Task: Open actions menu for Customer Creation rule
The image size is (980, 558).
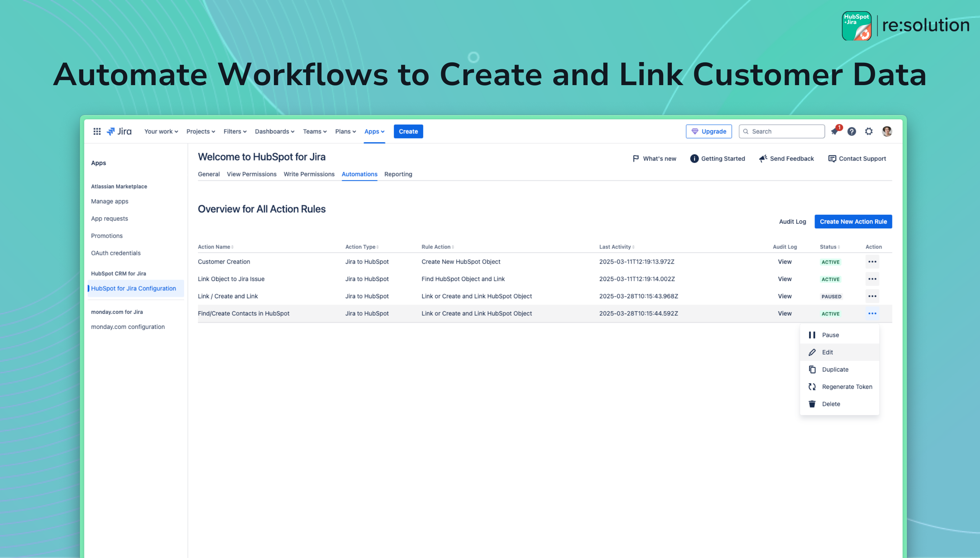Action: click(x=872, y=262)
